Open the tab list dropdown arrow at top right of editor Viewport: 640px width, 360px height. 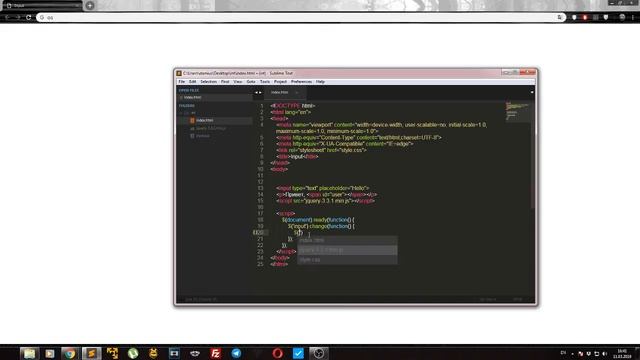coord(532,92)
